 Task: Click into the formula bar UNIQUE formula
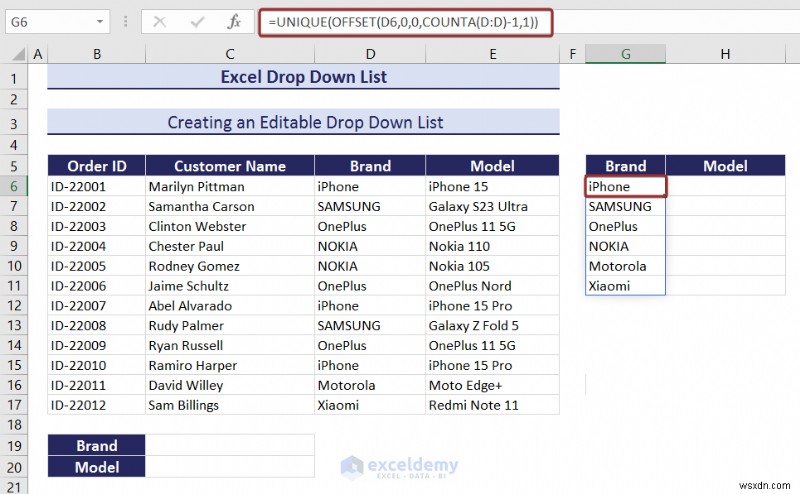point(406,22)
